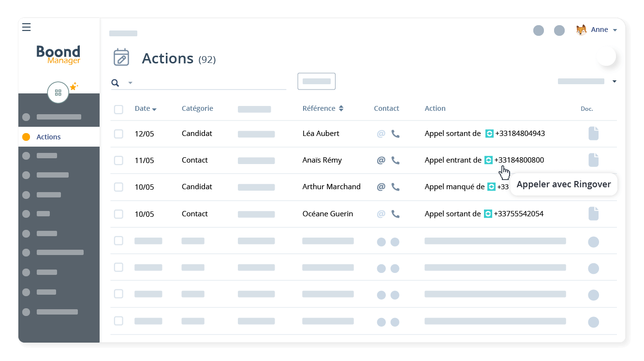The height and width of the screenshot is (361, 644).
Task: Click the phone icon on Arthur Marchand's row
Action: tap(395, 187)
